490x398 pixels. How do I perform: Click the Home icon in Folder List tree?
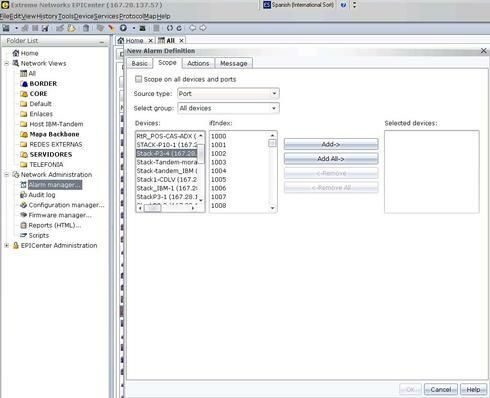(x=16, y=53)
